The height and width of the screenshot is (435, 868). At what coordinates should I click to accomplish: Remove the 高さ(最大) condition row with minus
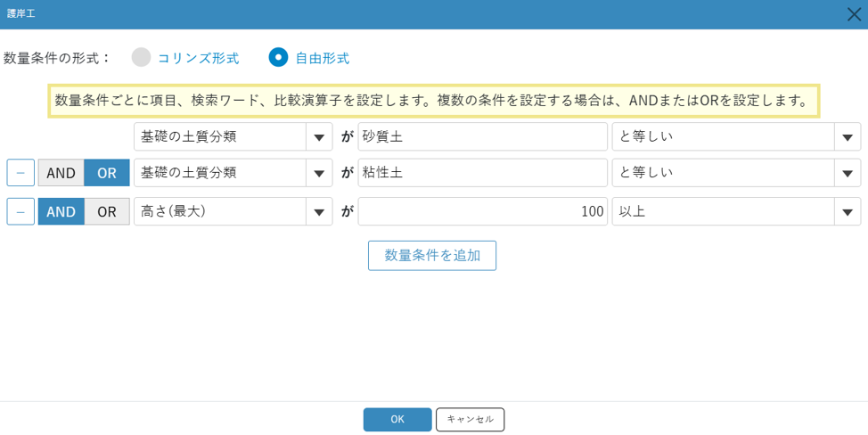point(20,211)
